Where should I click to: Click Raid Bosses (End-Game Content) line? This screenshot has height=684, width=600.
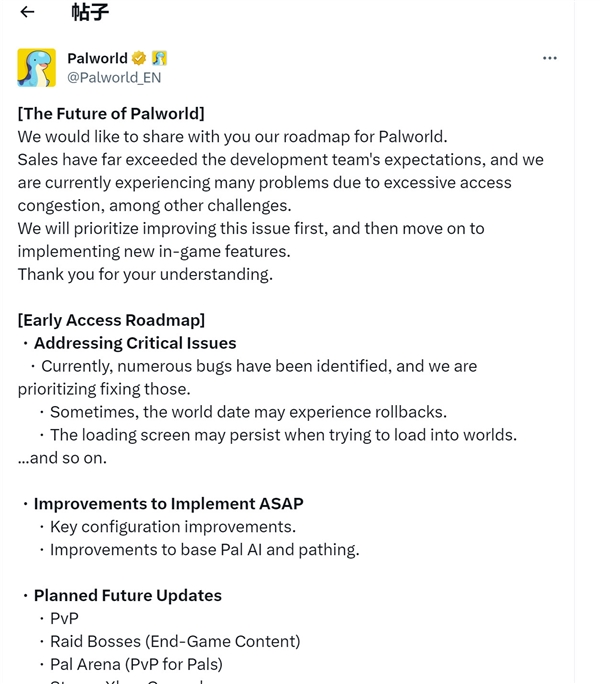point(175,641)
